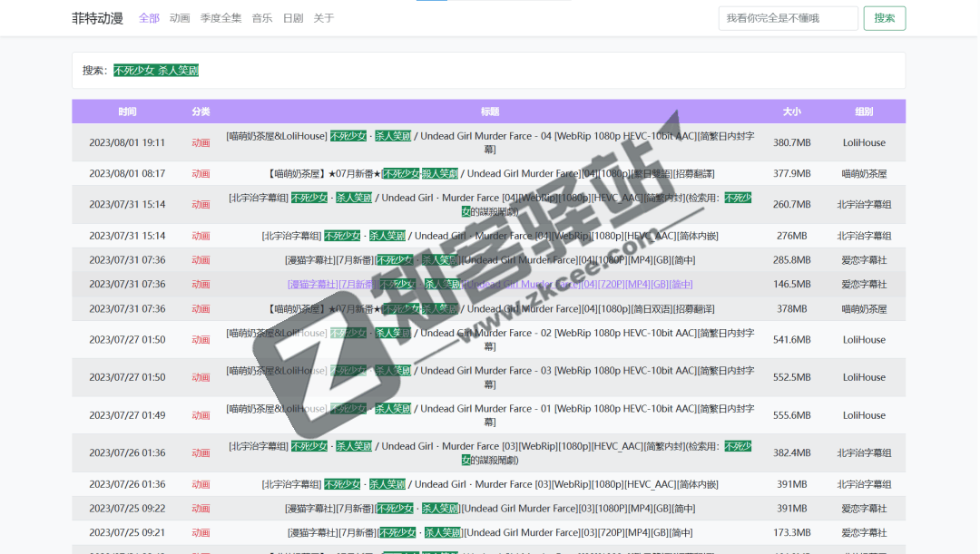
Task: Focus the search input field at top
Action: [787, 18]
